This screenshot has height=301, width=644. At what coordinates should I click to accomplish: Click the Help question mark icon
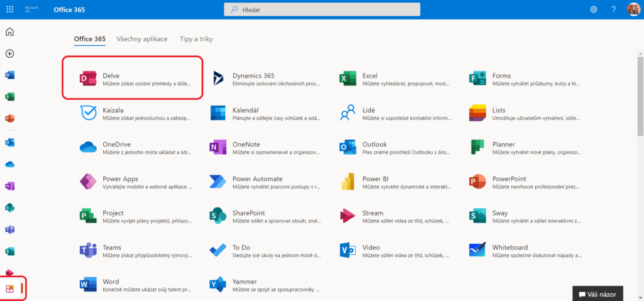coord(613,9)
